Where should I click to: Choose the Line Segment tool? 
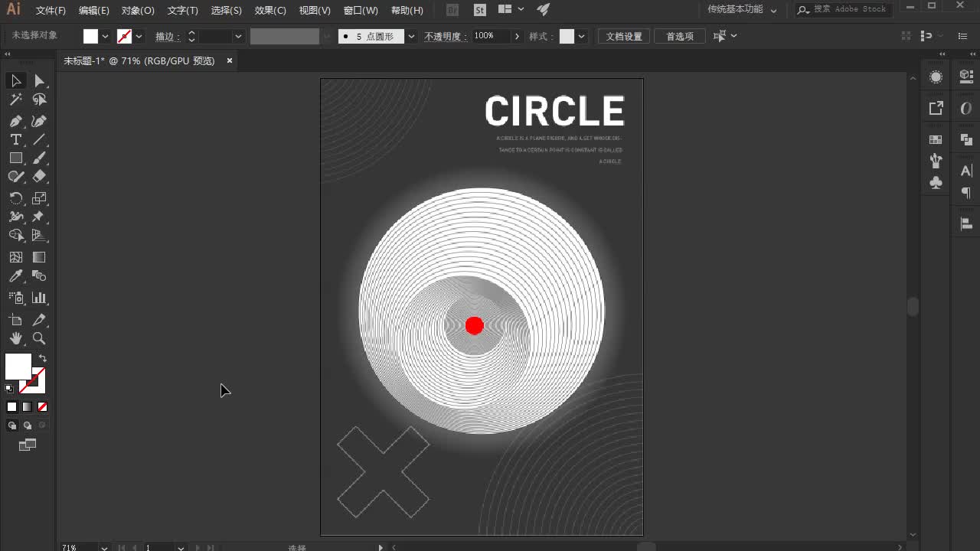(x=39, y=139)
